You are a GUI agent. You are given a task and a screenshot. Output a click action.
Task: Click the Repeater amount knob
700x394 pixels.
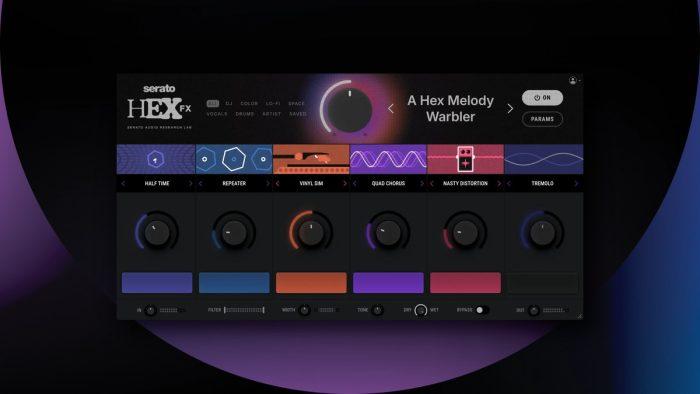[234, 232]
